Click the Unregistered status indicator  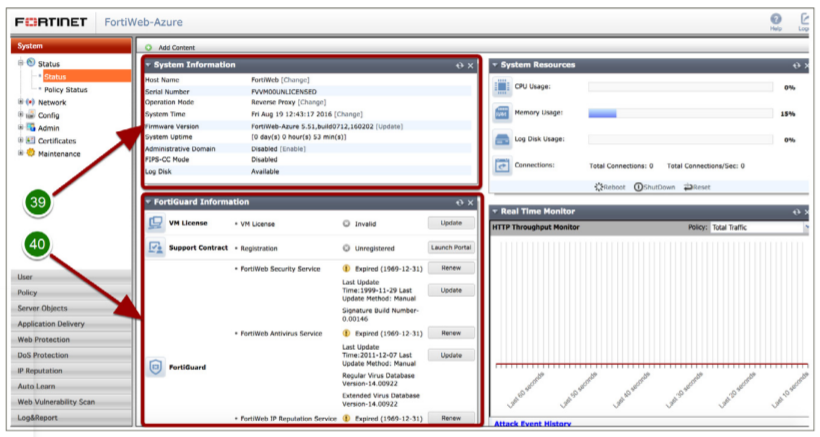coord(346,248)
